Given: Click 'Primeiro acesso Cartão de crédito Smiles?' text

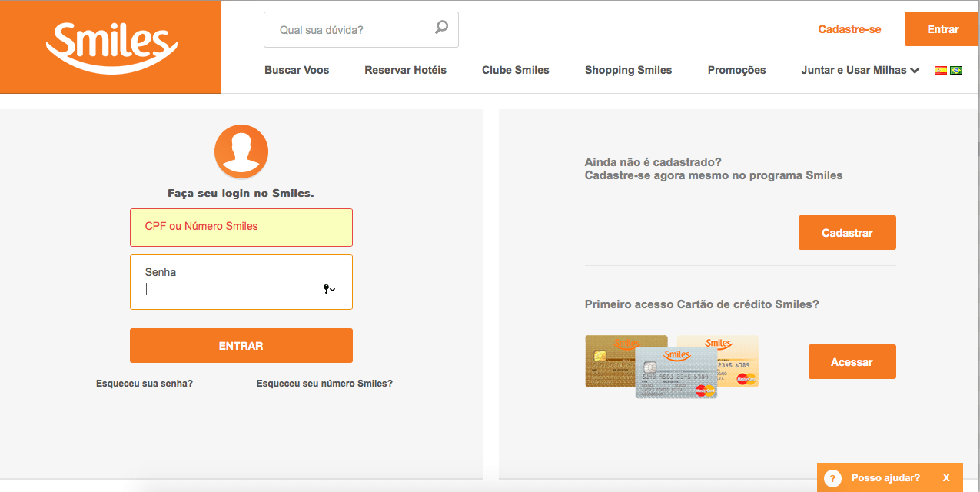Looking at the screenshot, I should pyautogui.click(x=702, y=304).
